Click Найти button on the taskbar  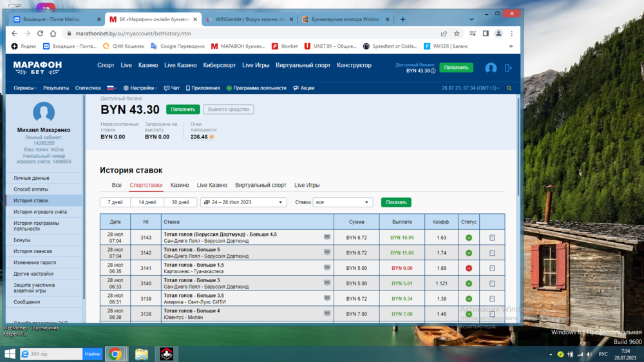[92, 354]
